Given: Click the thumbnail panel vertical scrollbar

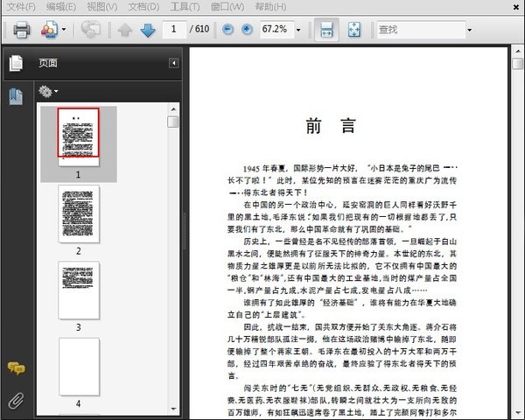Looking at the screenshot, I should tap(173, 262).
